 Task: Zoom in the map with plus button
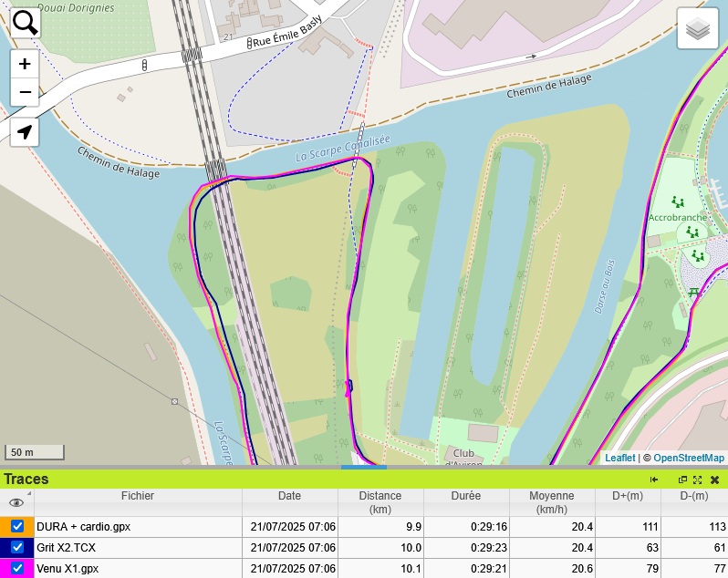[25, 64]
